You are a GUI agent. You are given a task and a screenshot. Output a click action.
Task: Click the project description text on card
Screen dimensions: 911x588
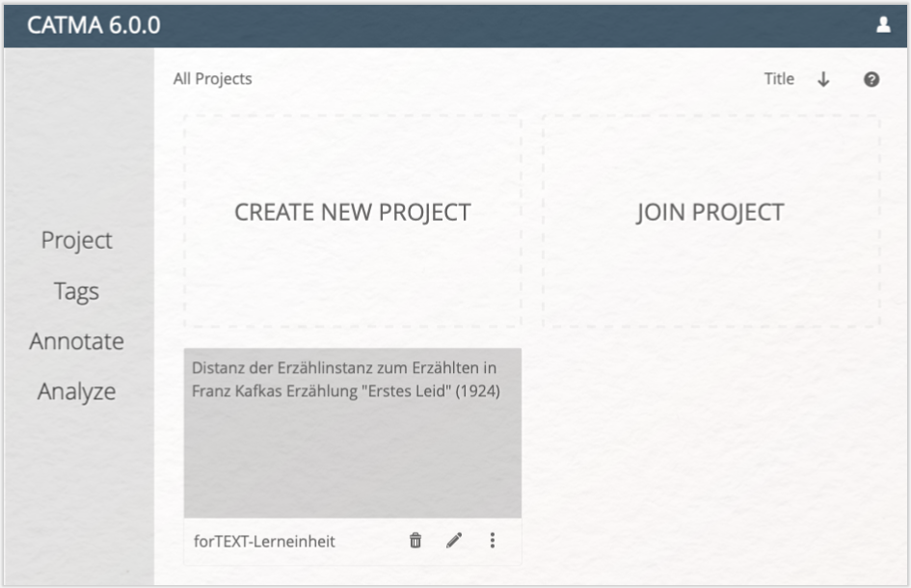tap(346, 380)
